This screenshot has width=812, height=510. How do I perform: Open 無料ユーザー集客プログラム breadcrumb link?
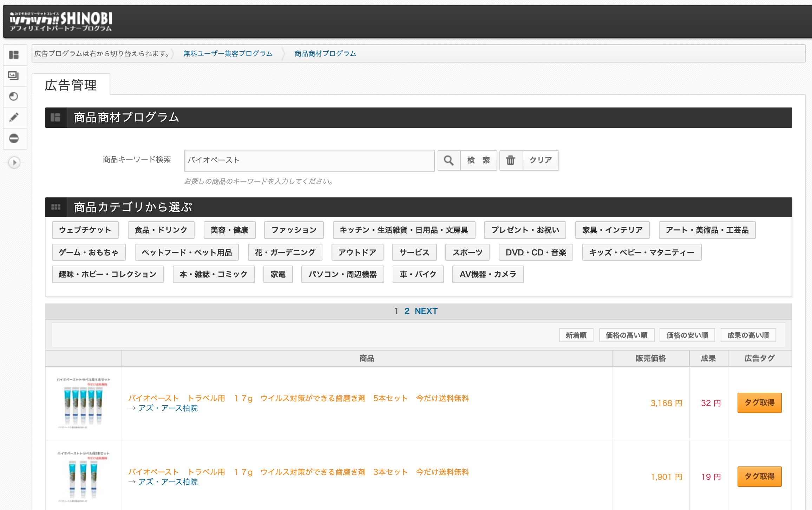(x=228, y=54)
